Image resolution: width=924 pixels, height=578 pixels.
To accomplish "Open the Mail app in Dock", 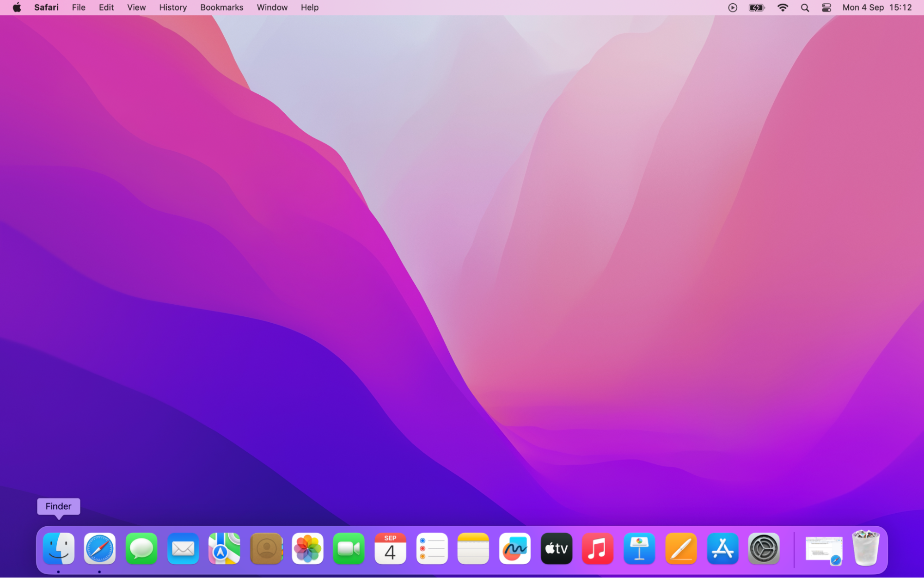I will pos(183,548).
